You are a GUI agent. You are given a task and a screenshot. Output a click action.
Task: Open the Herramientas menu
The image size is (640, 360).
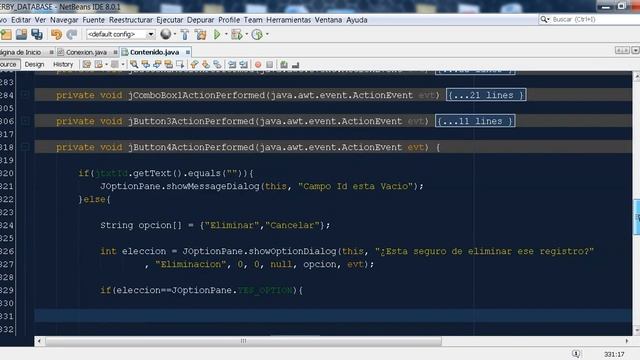pos(289,20)
